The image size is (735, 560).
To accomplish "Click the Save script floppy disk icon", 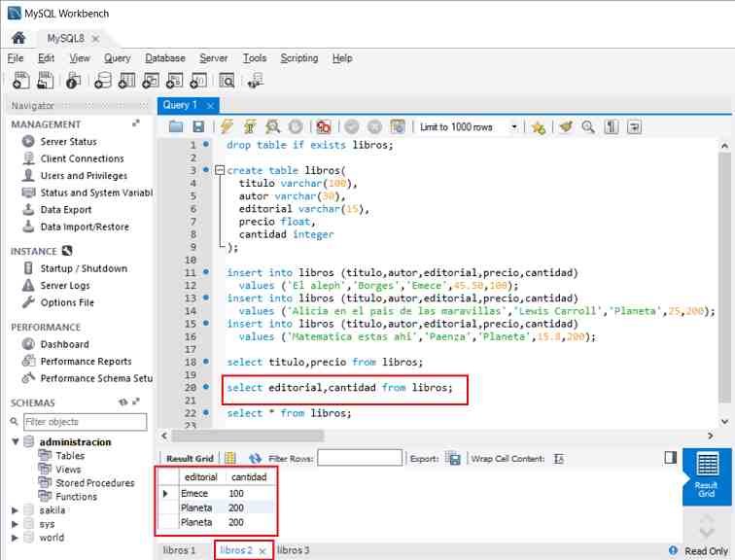I will tap(198, 127).
